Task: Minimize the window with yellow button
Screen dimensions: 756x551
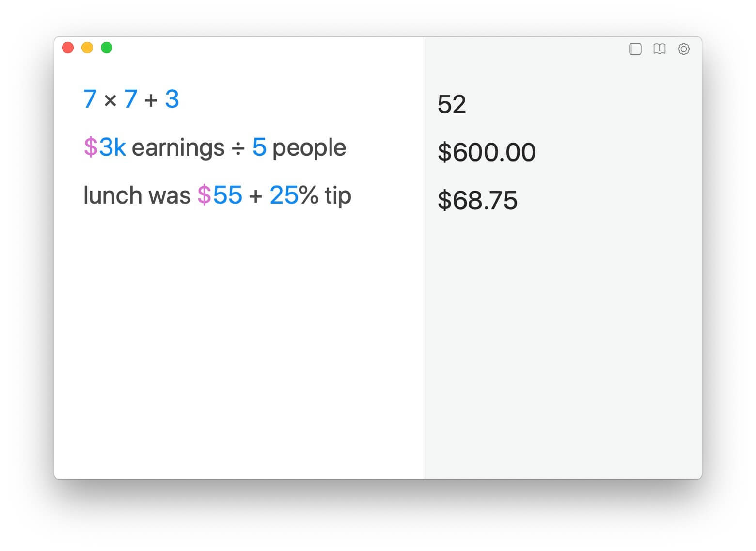Action: click(x=87, y=48)
